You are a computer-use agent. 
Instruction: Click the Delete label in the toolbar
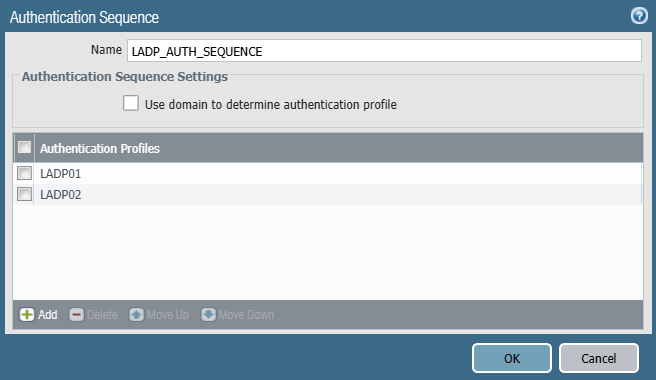[x=102, y=315]
